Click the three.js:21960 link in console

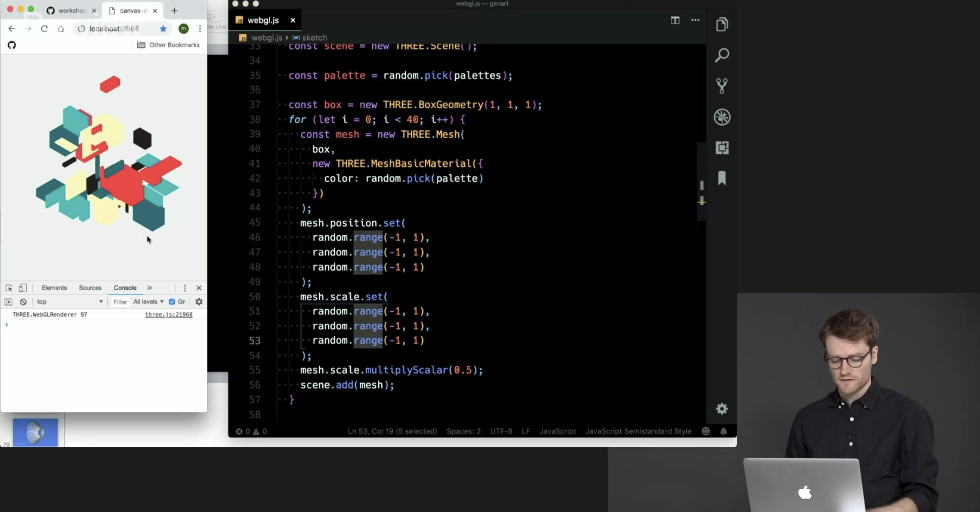click(x=169, y=314)
